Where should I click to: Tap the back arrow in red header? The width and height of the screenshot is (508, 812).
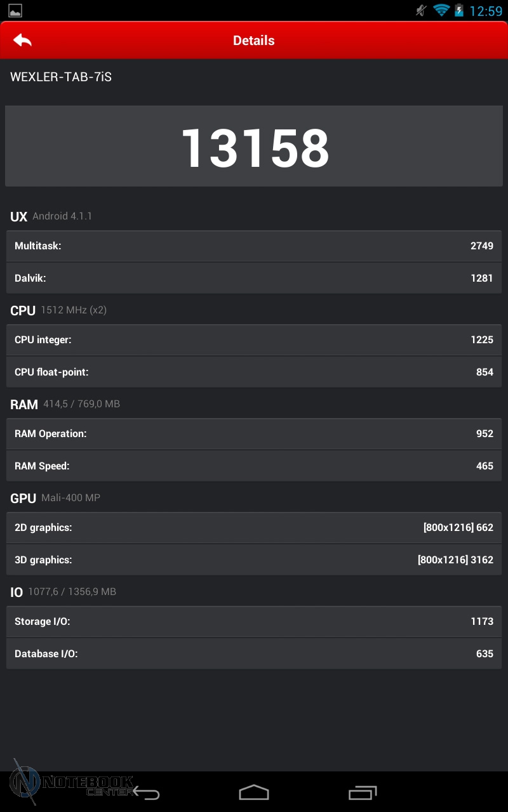(22, 41)
